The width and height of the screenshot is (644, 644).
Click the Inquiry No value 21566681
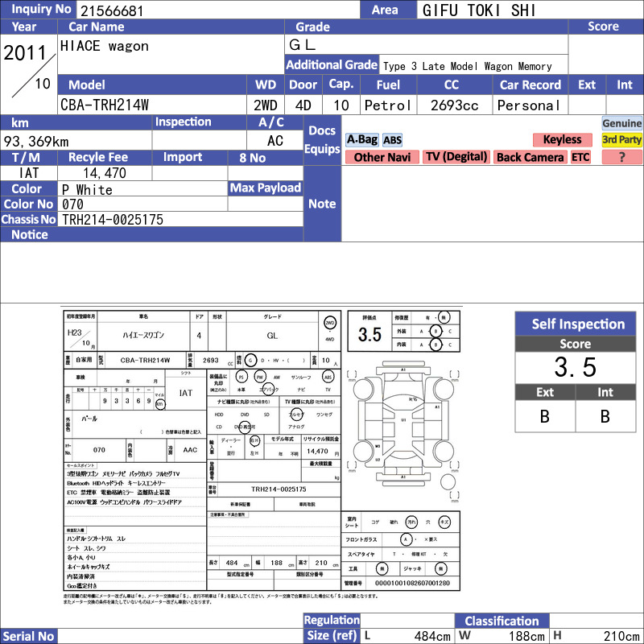point(112,10)
